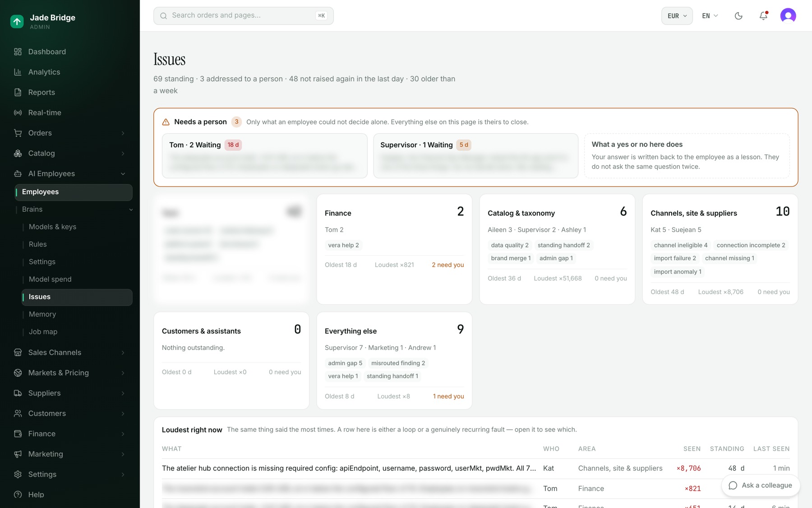Image resolution: width=812 pixels, height=508 pixels.
Task: Click the Jade Bridge logo icon
Action: [17, 21]
